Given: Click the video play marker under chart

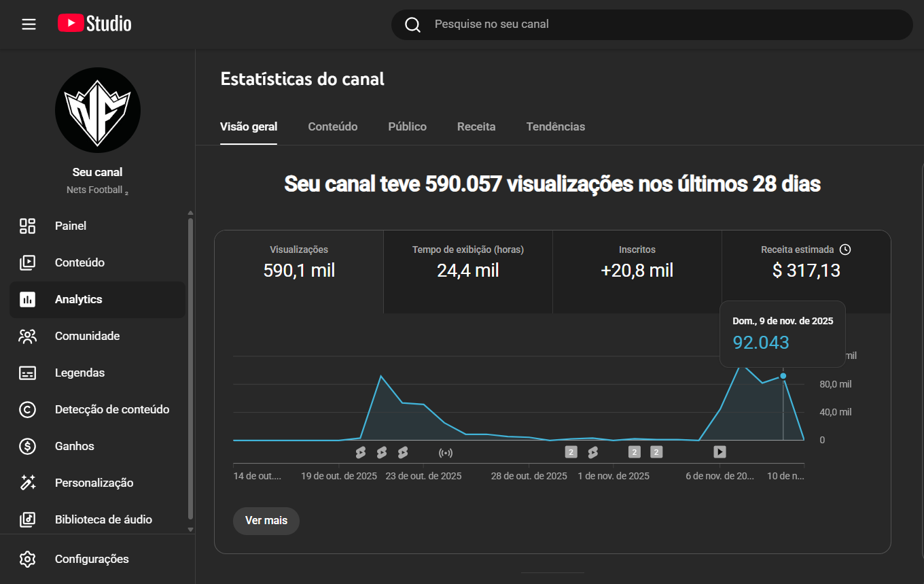Looking at the screenshot, I should tap(720, 452).
